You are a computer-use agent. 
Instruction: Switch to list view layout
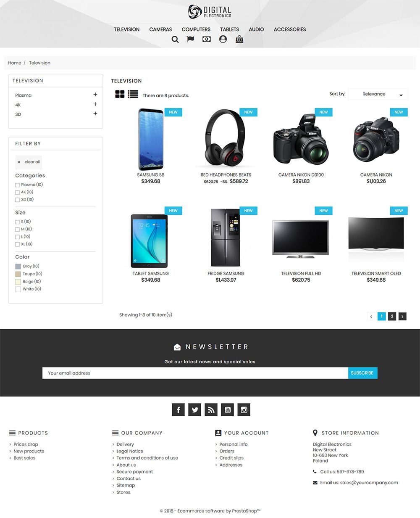133,94
